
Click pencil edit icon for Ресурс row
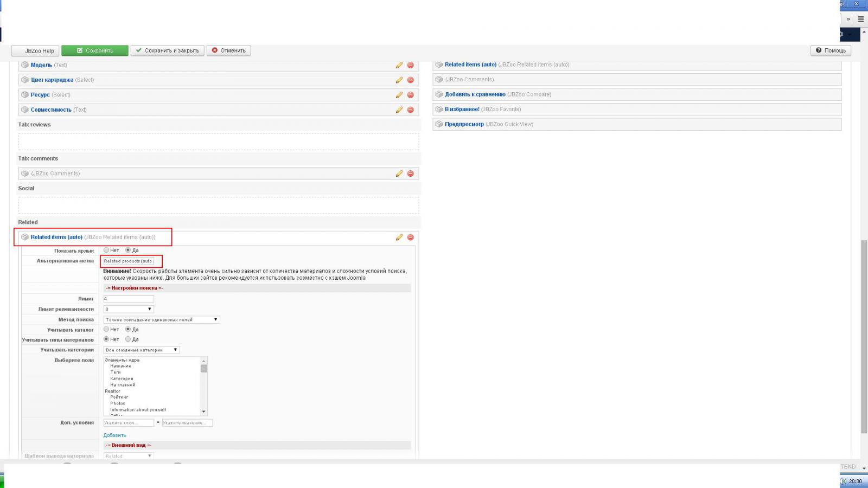coord(399,95)
